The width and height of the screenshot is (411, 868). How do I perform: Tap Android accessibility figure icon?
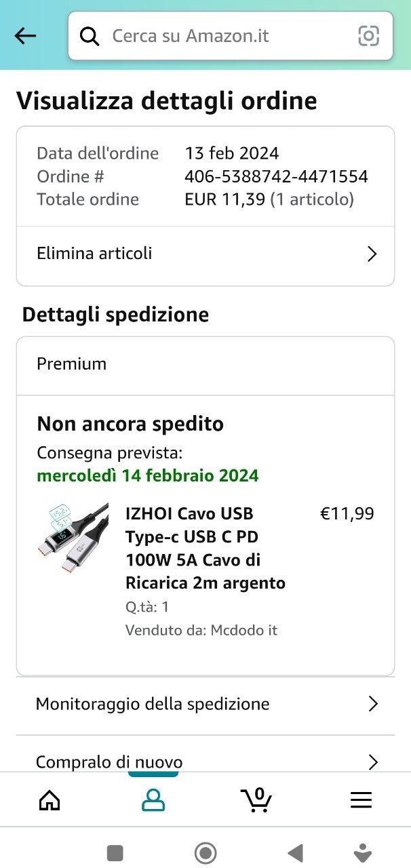click(364, 852)
